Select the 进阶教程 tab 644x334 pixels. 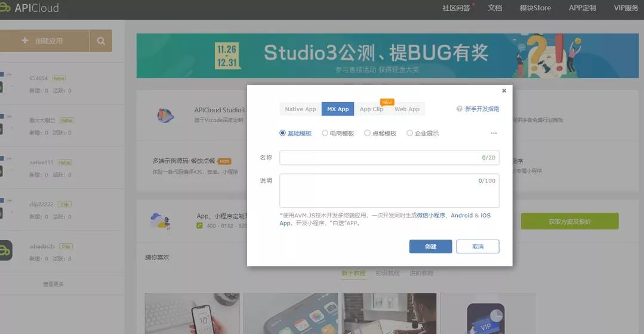pos(421,272)
